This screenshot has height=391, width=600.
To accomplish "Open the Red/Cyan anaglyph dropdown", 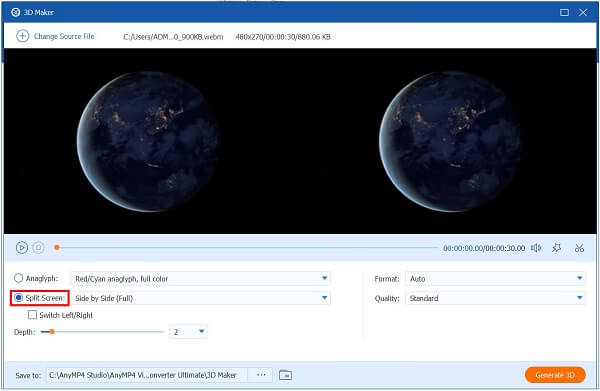I will pos(201,279).
